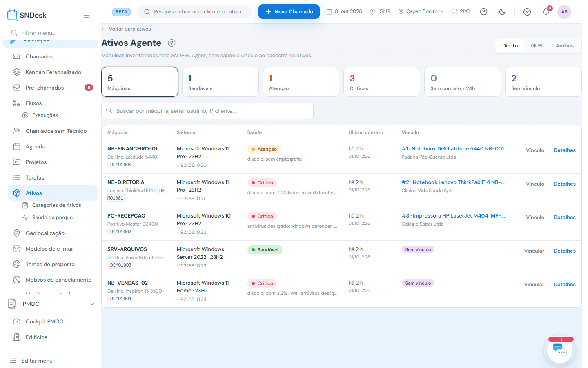This screenshot has height=368, width=588.
Task: Focus the machine search field
Action: (207, 111)
